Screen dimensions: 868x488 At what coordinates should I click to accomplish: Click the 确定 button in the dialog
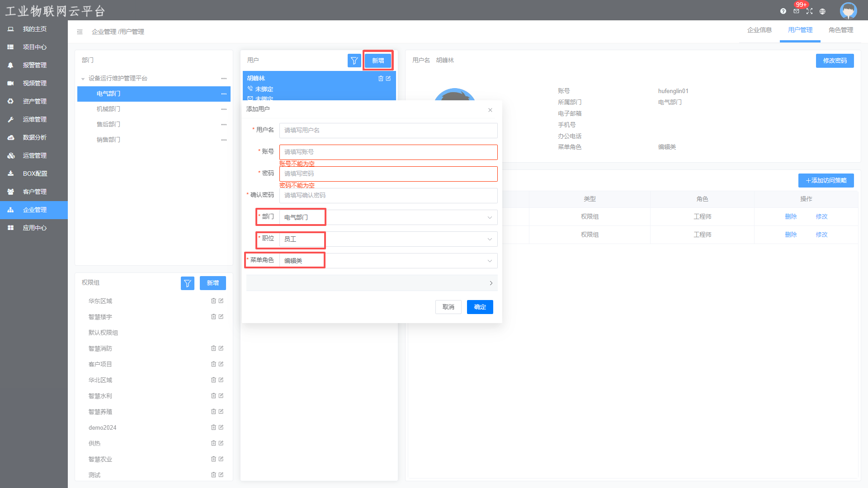point(480,307)
